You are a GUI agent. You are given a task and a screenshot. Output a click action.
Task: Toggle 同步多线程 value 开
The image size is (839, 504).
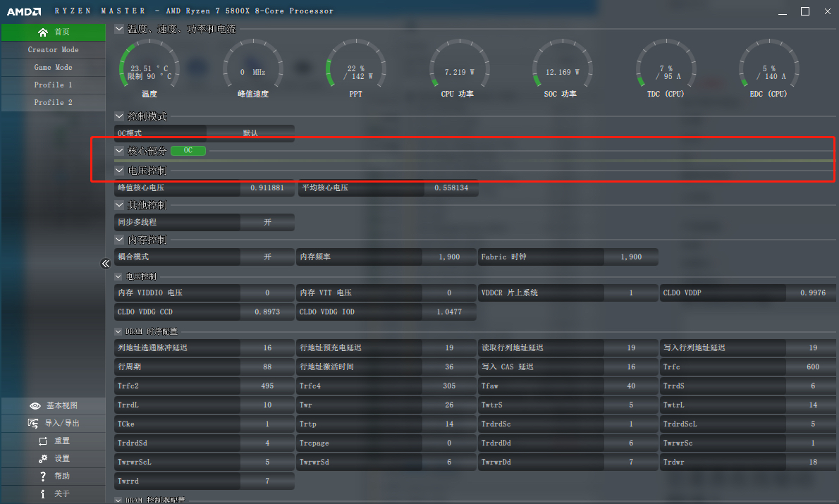[267, 223]
